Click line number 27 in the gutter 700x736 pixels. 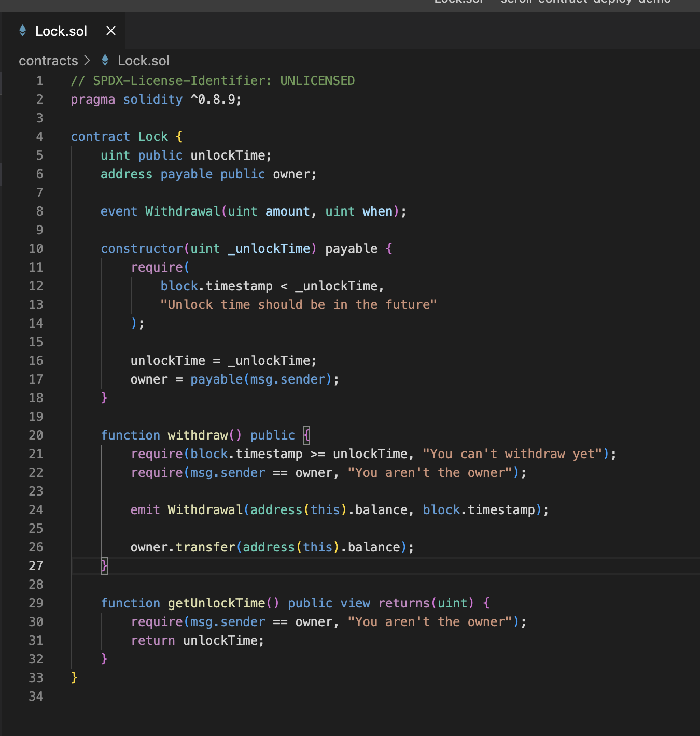point(36,566)
